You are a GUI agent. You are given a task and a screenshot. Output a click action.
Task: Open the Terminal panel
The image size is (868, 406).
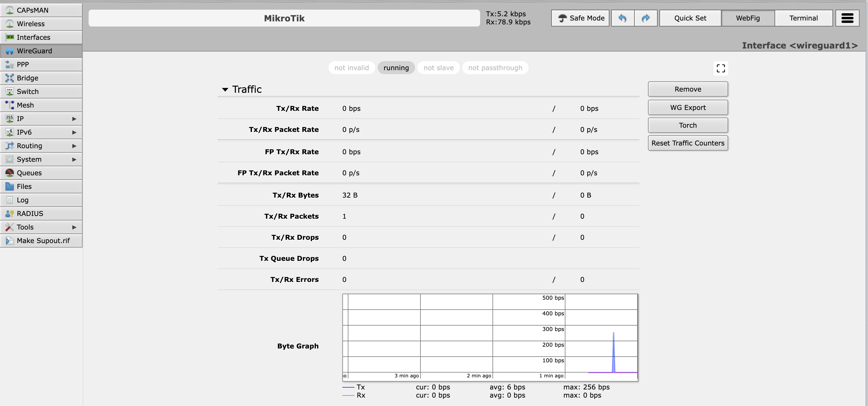[804, 18]
